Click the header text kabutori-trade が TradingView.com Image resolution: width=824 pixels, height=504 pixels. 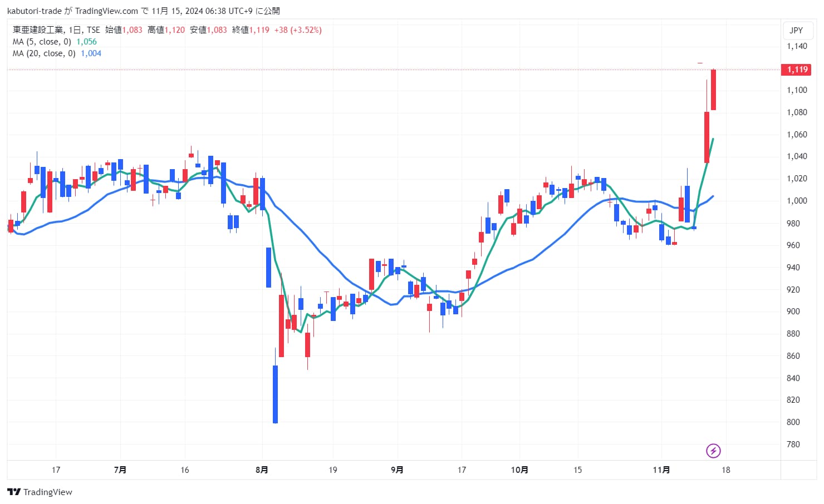(x=72, y=11)
